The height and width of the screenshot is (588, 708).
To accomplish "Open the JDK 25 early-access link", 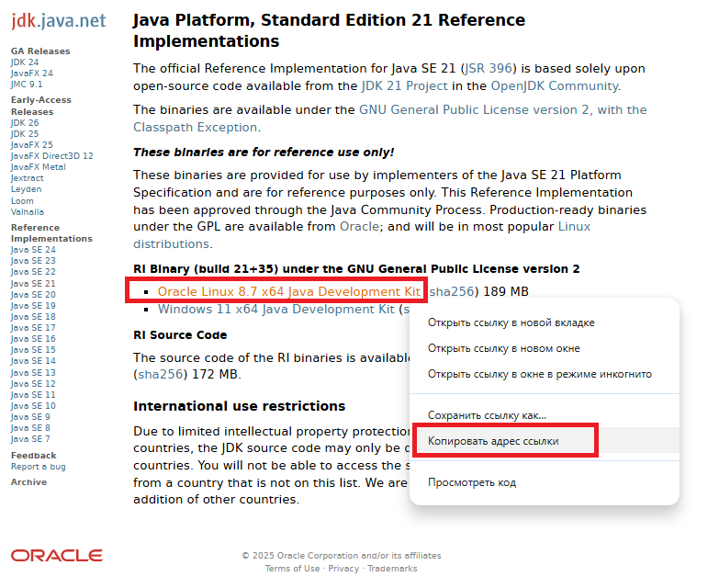I will (x=25, y=134).
